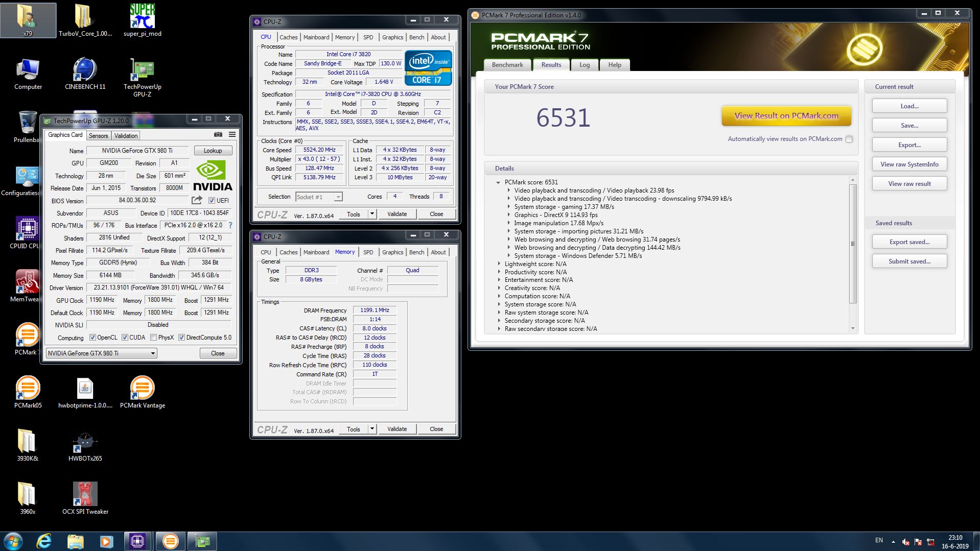The width and height of the screenshot is (980, 551).
Task: Switch to Sensors tab in GPU-Z
Action: (98, 136)
